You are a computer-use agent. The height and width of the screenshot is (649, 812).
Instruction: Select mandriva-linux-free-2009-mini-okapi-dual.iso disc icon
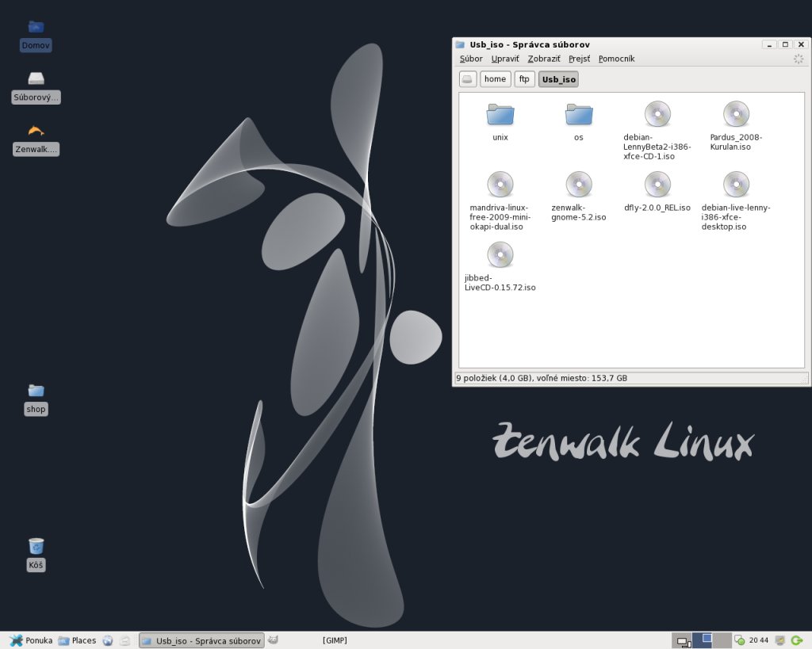pyautogui.click(x=500, y=185)
